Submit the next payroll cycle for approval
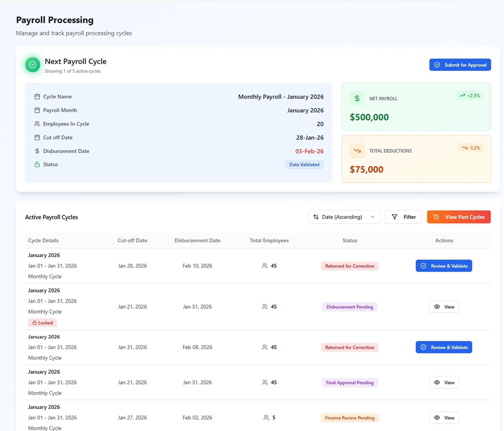Viewport: 504px width, 431px height. point(460,65)
